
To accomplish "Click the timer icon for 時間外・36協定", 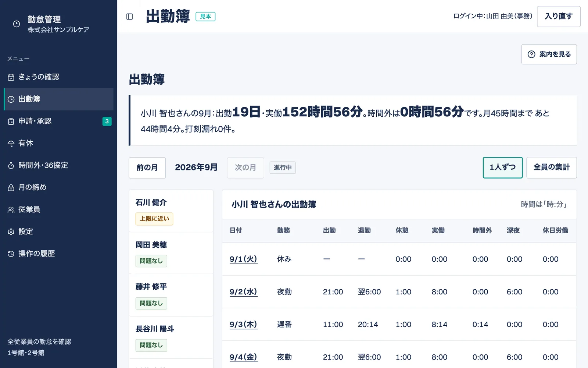I will pyautogui.click(x=11, y=166).
